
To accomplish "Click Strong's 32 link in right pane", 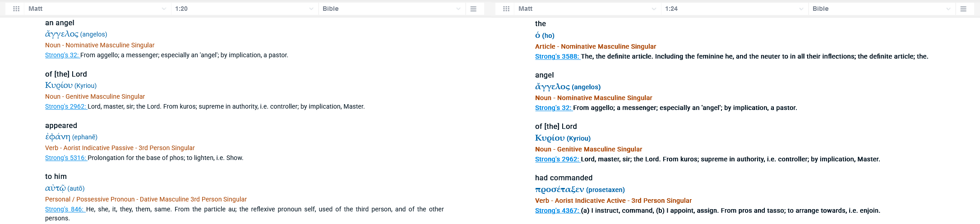I will (554, 108).
